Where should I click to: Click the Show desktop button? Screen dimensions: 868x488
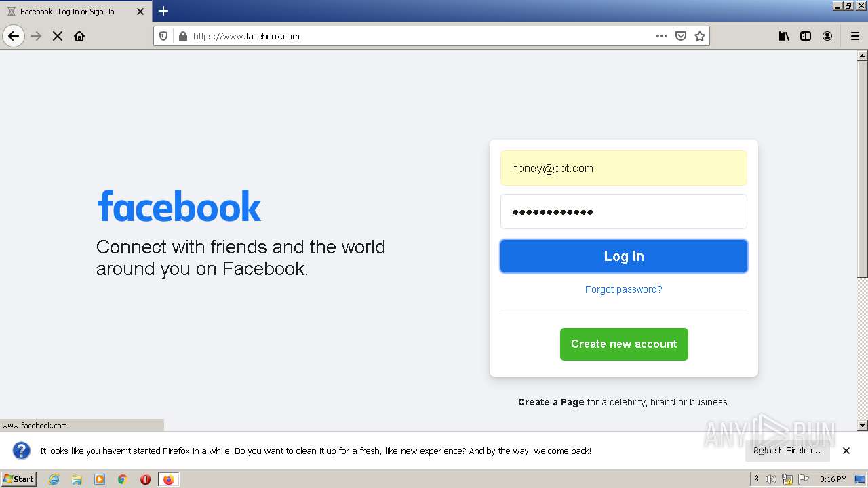[x=860, y=479]
